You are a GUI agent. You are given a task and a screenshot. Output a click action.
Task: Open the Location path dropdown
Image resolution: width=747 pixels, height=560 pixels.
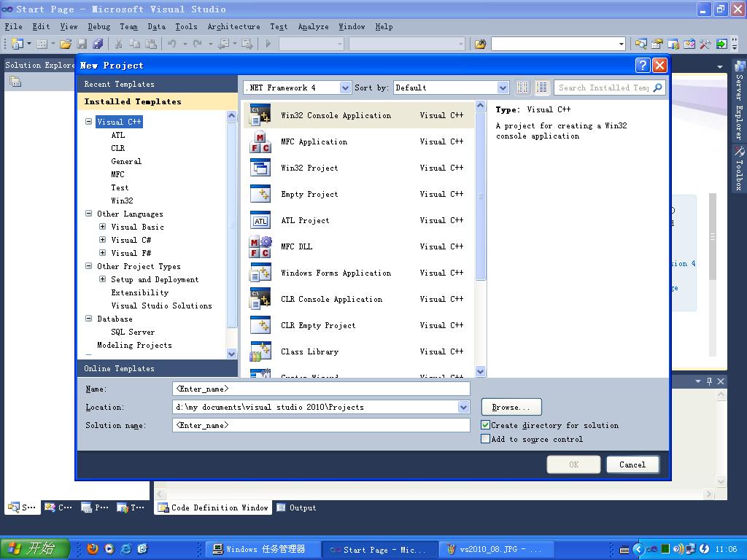click(463, 407)
